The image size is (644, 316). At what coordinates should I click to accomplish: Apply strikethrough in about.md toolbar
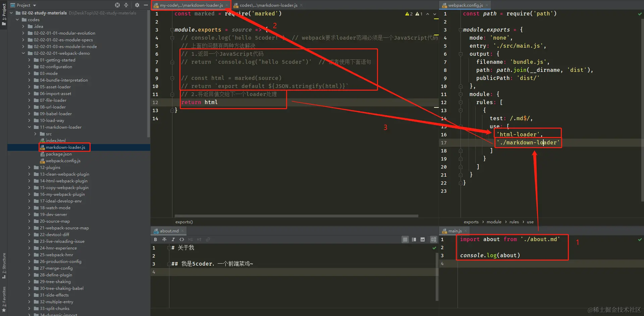point(164,239)
